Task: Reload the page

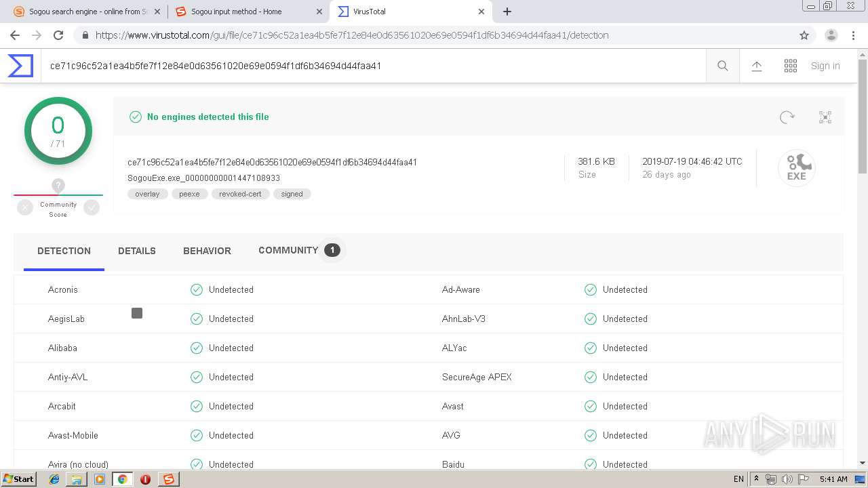Action: tap(58, 35)
